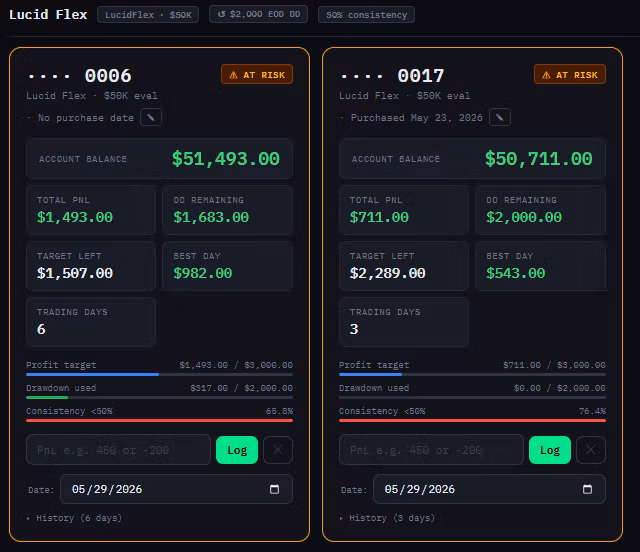
Task: Select the date field on account 0006
Action: (x=176, y=489)
